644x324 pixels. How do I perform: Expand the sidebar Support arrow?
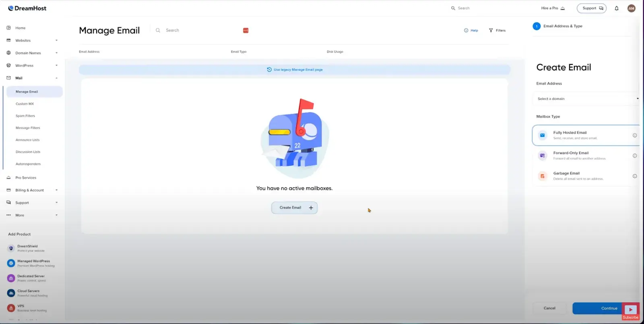pyautogui.click(x=56, y=203)
